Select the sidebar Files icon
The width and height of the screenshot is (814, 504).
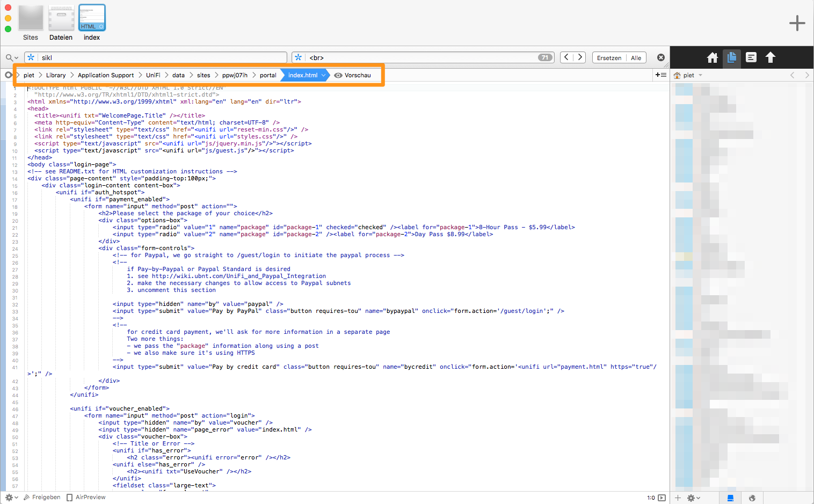pyautogui.click(x=732, y=57)
